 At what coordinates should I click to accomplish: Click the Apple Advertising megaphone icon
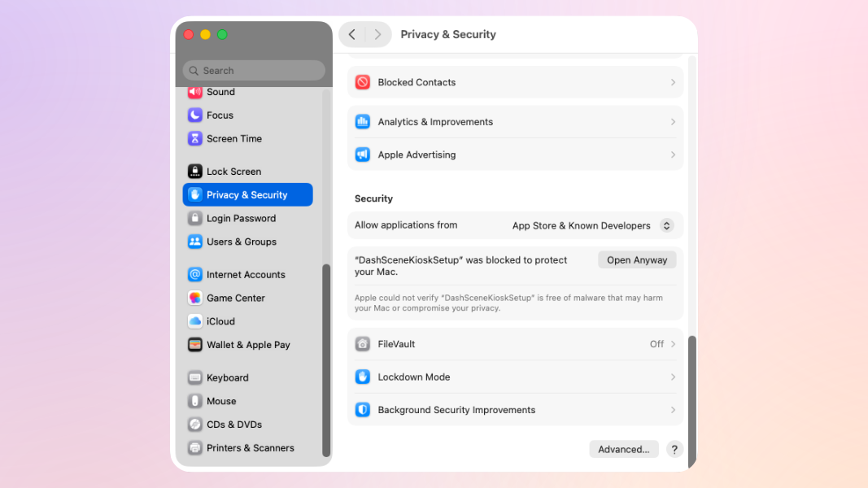coord(363,155)
